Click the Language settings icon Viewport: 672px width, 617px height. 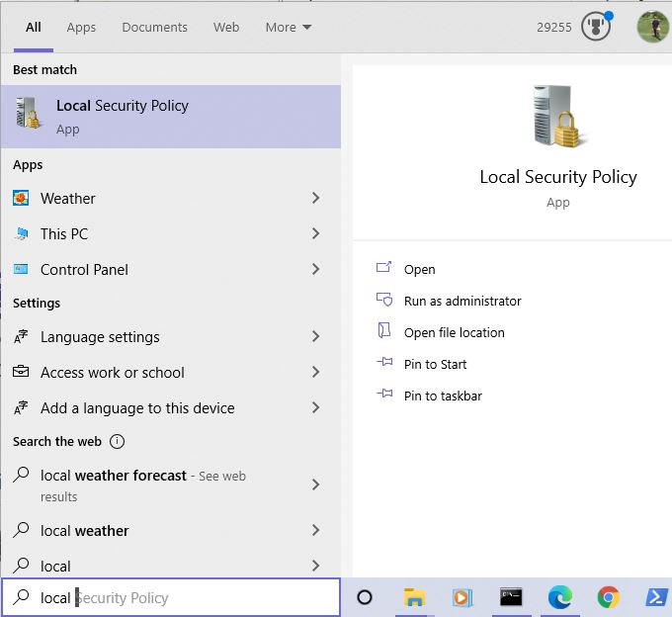[21, 337]
